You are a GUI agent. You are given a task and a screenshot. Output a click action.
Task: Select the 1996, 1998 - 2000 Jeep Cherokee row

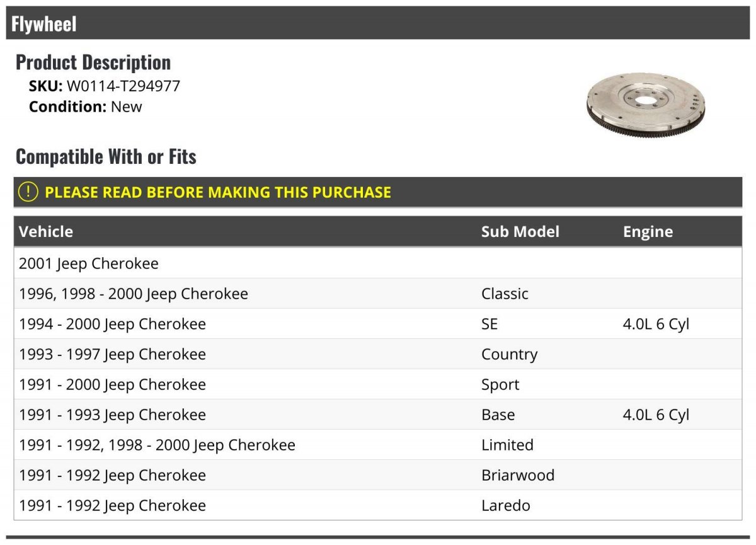pyautogui.click(x=378, y=294)
